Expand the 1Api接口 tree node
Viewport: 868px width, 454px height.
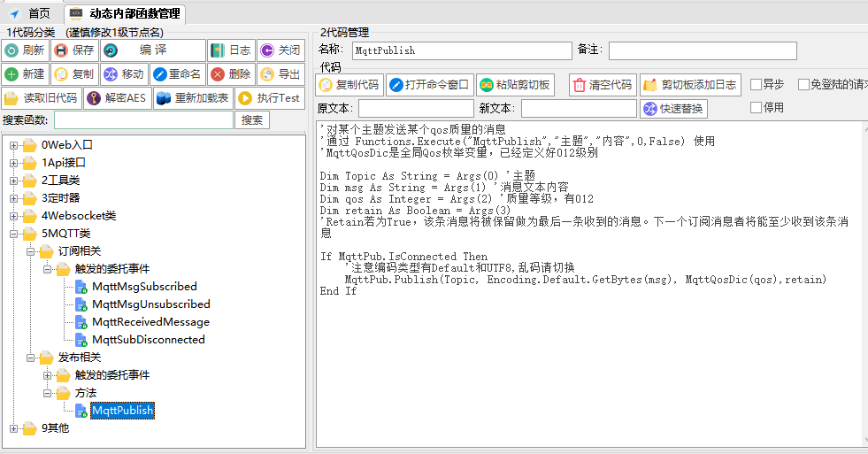click(14, 164)
